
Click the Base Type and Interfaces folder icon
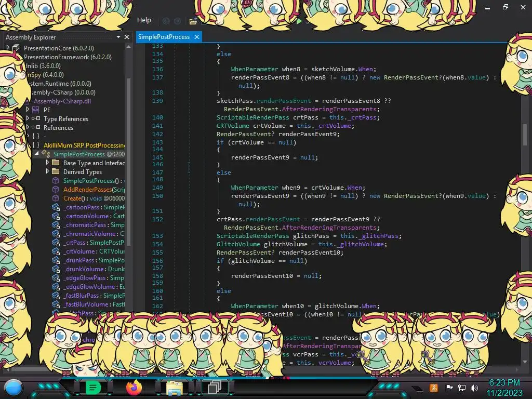pos(56,163)
